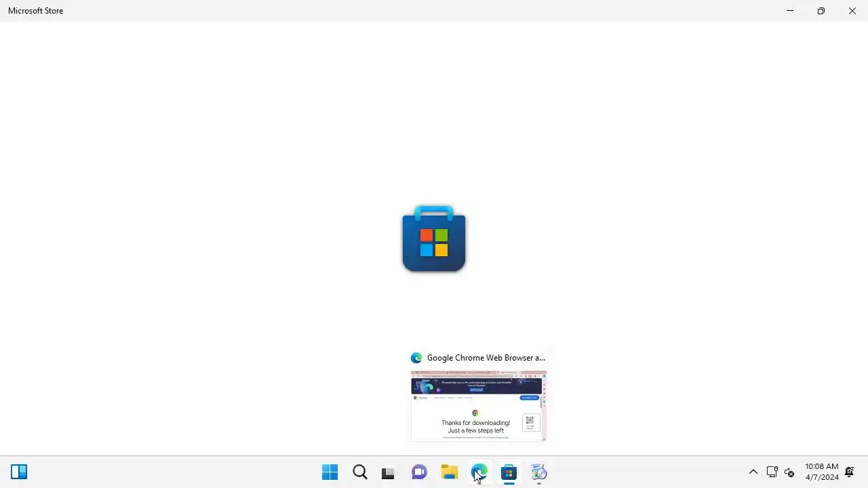Screen dimensions: 868x488
Task: Select the Google Chrome Web Browser preview thumbnail
Action: point(478,405)
